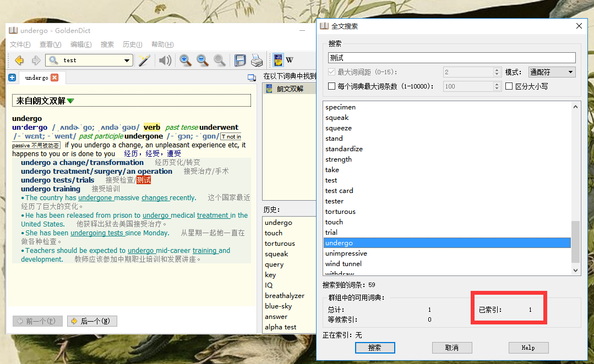Collapse the 来自朗文双解 article with green triangle
Viewport: 594px width, 364px height.
click(x=70, y=101)
